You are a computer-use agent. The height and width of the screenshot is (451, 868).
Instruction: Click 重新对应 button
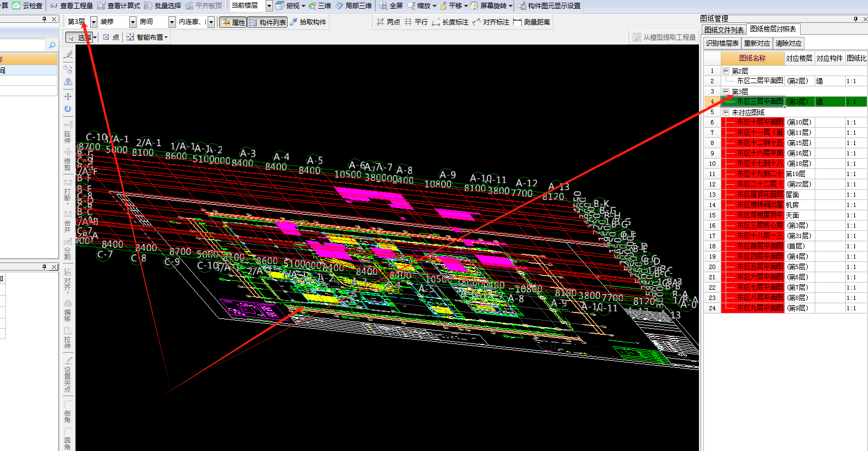tap(757, 43)
